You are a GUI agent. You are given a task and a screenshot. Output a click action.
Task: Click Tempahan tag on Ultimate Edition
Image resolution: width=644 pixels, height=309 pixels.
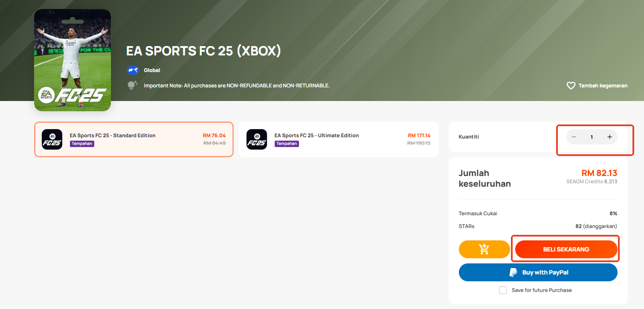(287, 144)
